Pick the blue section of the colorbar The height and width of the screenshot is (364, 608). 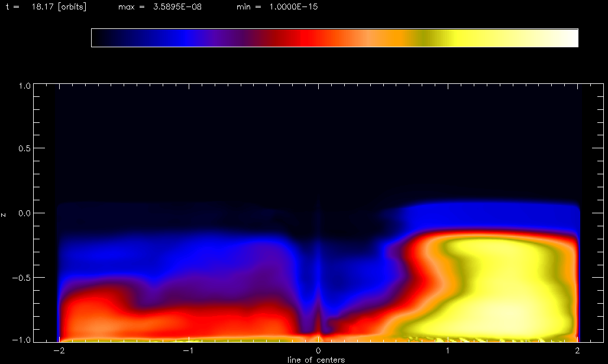pyautogui.click(x=186, y=38)
